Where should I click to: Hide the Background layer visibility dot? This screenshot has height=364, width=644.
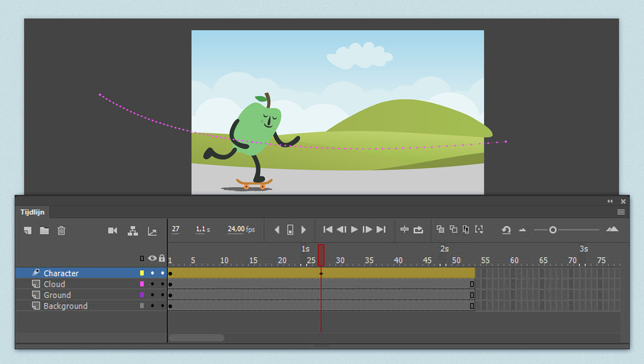152,306
